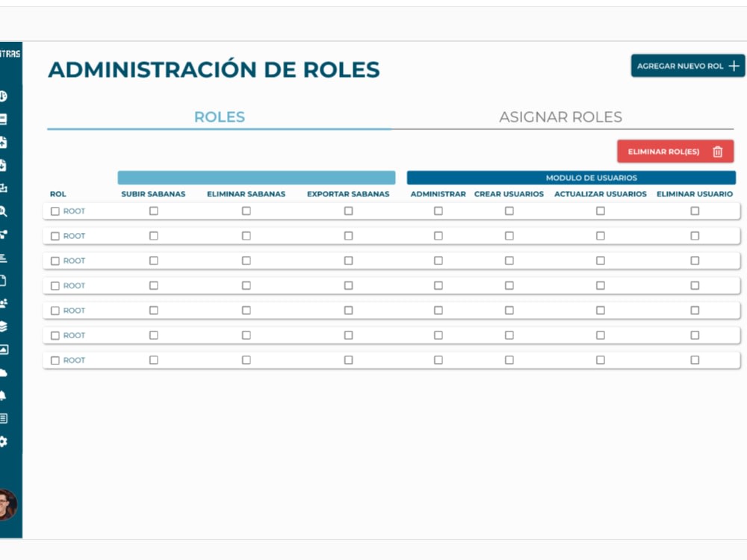This screenshot has height=560, width=747.
Task: Enable ELIMINAR USUARIO for the first ROOT row
Action: coord(695,211)
